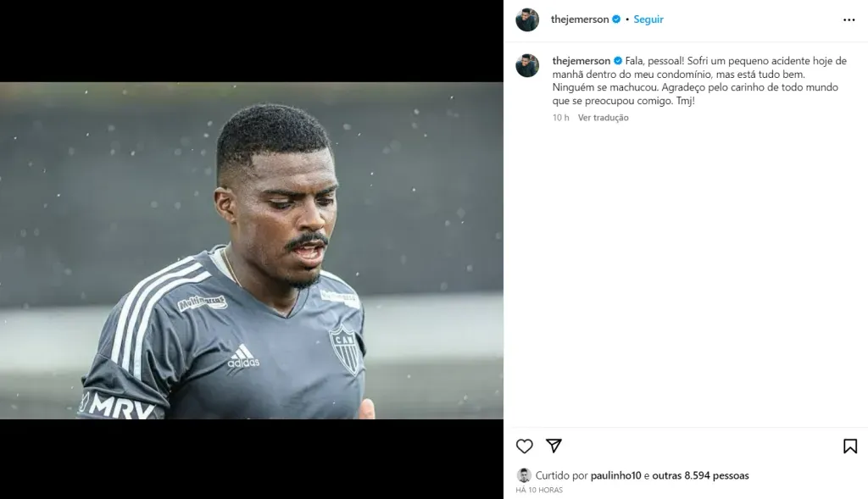Click the player photo in the post
868x499 pixels.
coord(252,251)
